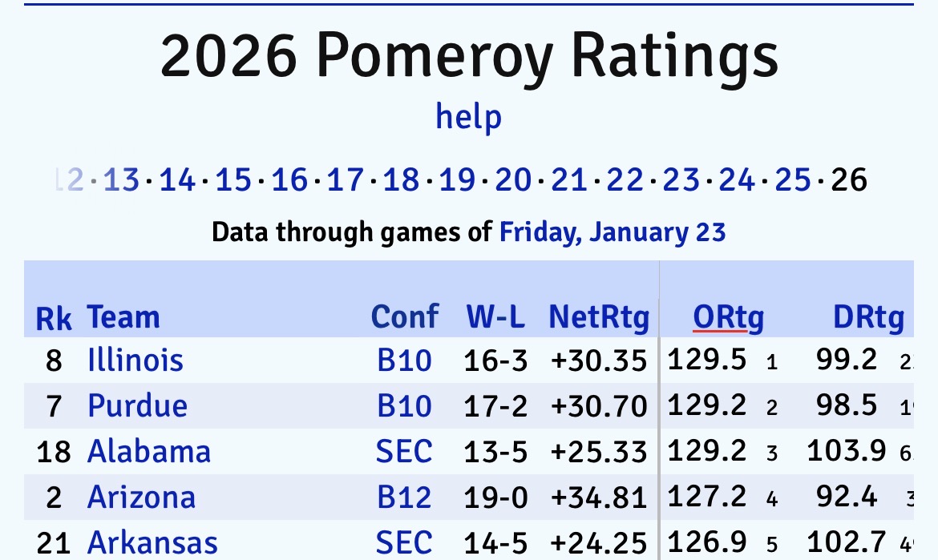Sort the table by ORtg column
Viewport: 938px width, 560px height.
[x=728, y=317]
